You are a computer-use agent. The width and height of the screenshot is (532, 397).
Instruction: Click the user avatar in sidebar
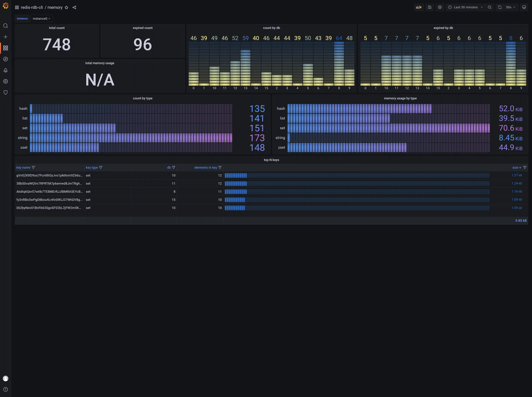tap(6, 378)
